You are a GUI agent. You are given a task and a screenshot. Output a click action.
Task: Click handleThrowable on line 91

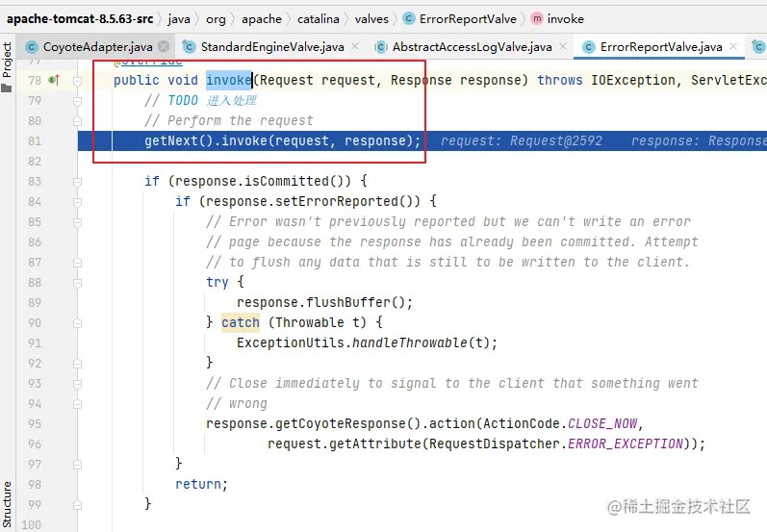[409, 342]
